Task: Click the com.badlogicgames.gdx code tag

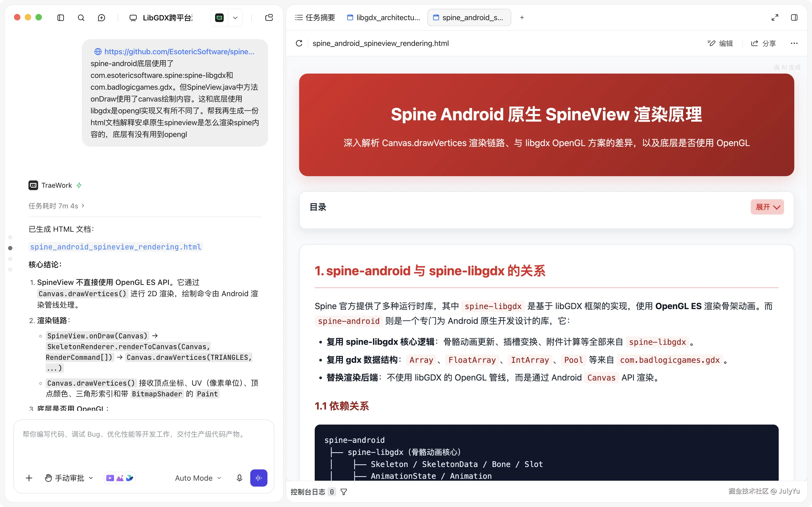Action: tap(669, 360)
